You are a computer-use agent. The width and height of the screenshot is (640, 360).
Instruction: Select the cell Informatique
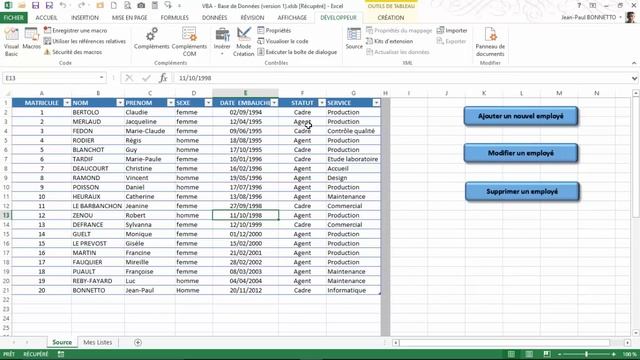(x=353, y=291)
